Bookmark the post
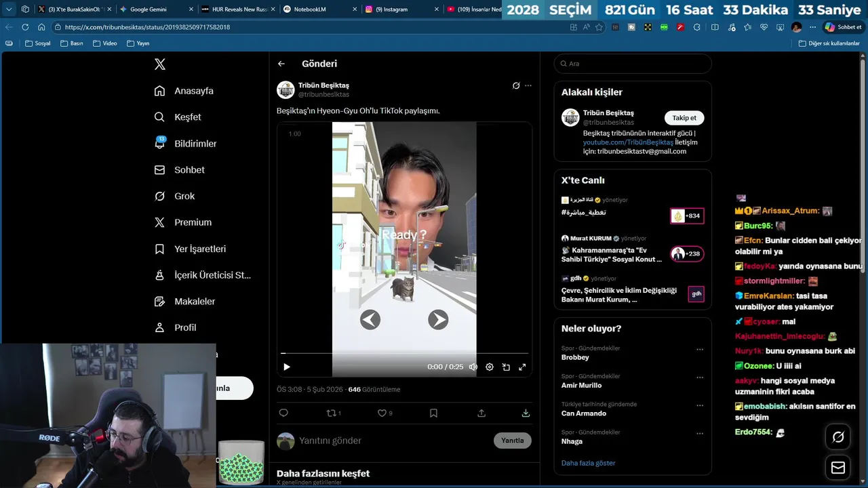 click(433, 413)
